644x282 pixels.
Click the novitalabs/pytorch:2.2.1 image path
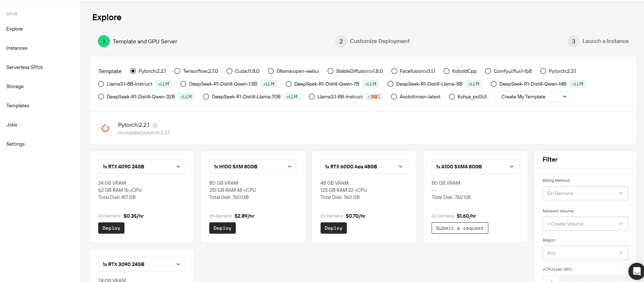pyautogui.click(x=144, y=133)
